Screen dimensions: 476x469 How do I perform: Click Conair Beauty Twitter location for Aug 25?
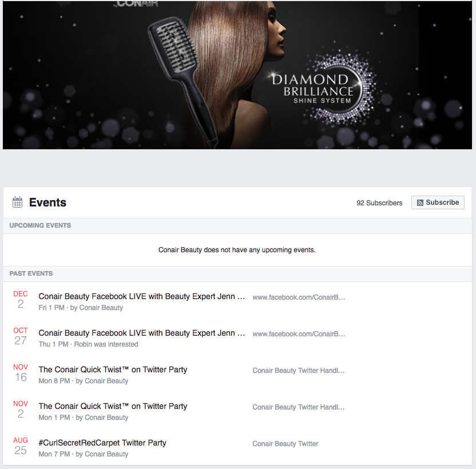coord(285,444)
